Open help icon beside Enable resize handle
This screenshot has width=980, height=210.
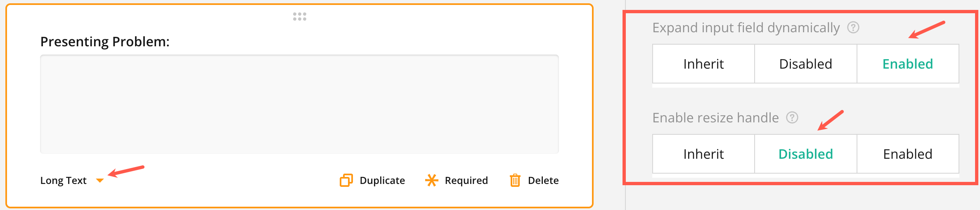pyautogui.click(x=792, y=118)
